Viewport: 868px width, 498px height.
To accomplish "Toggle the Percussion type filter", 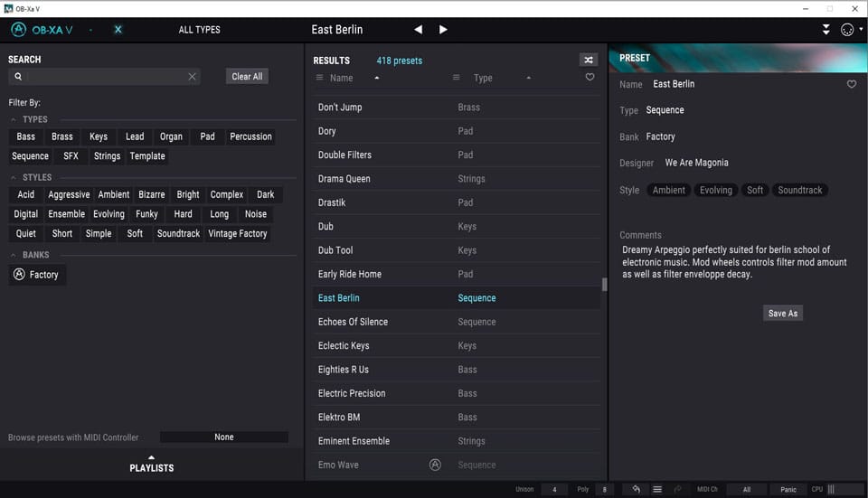I will click(x=250, y=136).
